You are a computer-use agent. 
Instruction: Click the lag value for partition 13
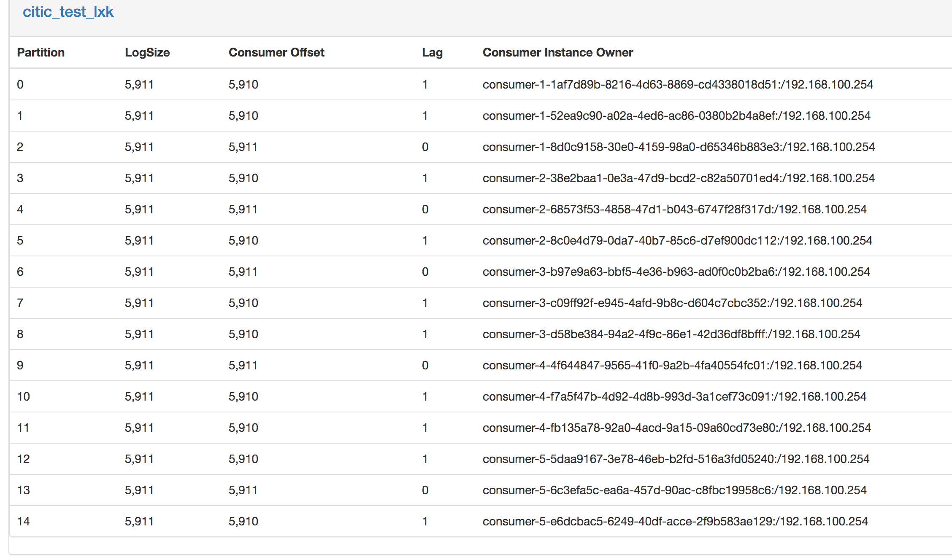(x=425, y=490)
